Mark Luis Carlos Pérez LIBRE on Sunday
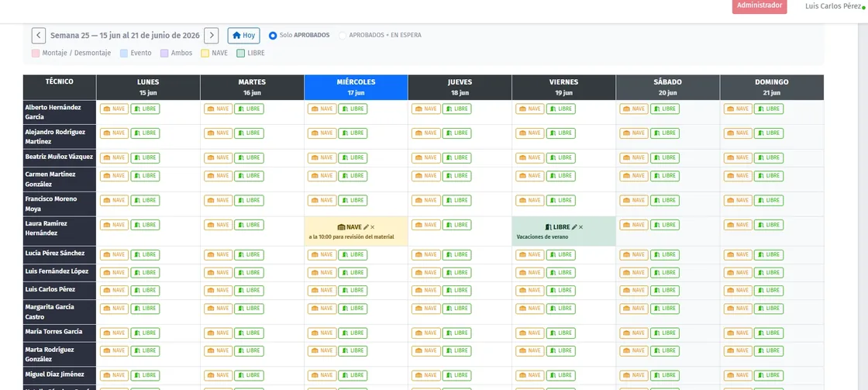This screenshot has height=390, width=868. 769,290
